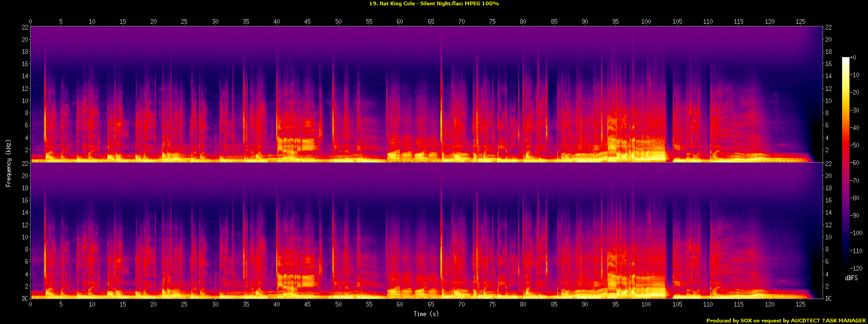Click the "115" tick on the top time axis
868x324 pixels.
(738, 22)
